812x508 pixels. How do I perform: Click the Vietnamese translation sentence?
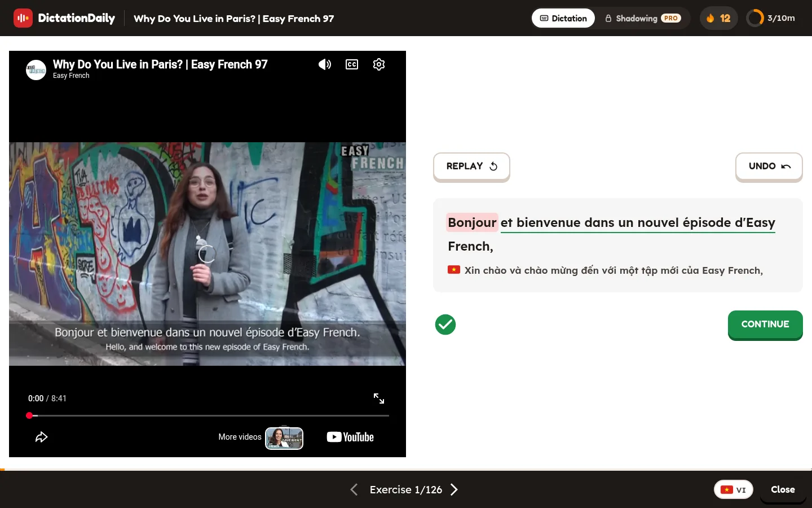click(x=614, y=270)
